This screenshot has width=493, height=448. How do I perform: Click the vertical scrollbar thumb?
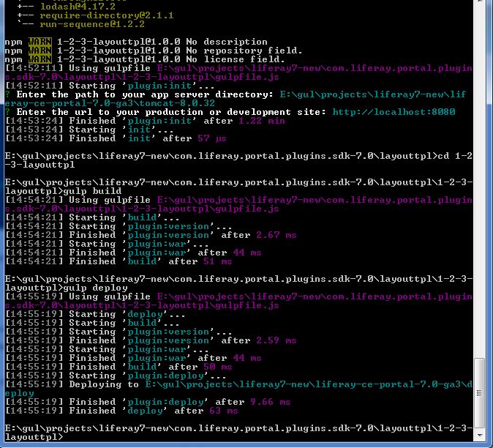480,392
